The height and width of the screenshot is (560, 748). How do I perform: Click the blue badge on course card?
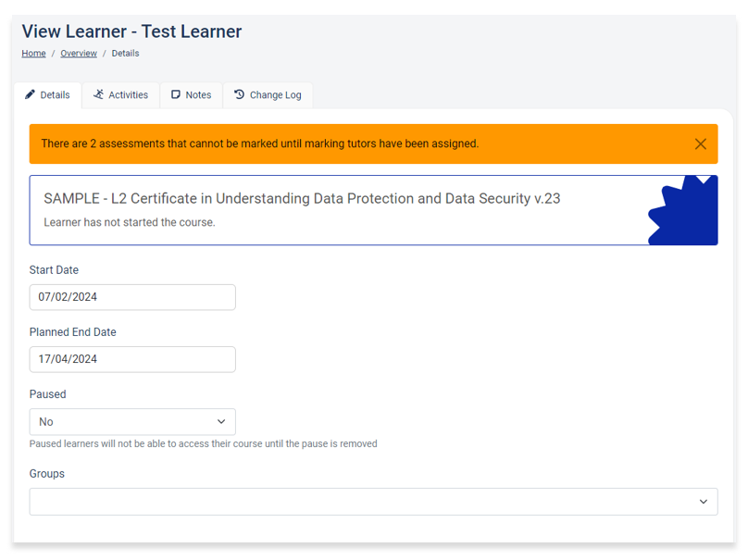coord(683,210)
